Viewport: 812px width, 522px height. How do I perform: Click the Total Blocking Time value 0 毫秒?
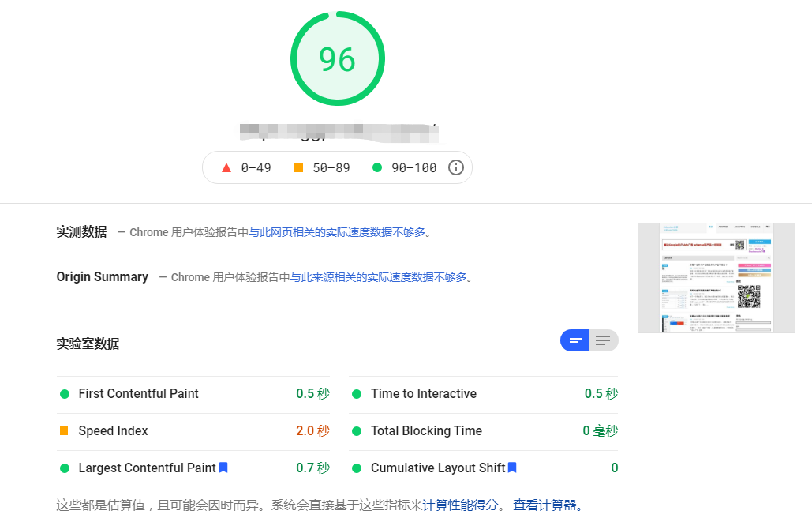click(x=601, y=430)
